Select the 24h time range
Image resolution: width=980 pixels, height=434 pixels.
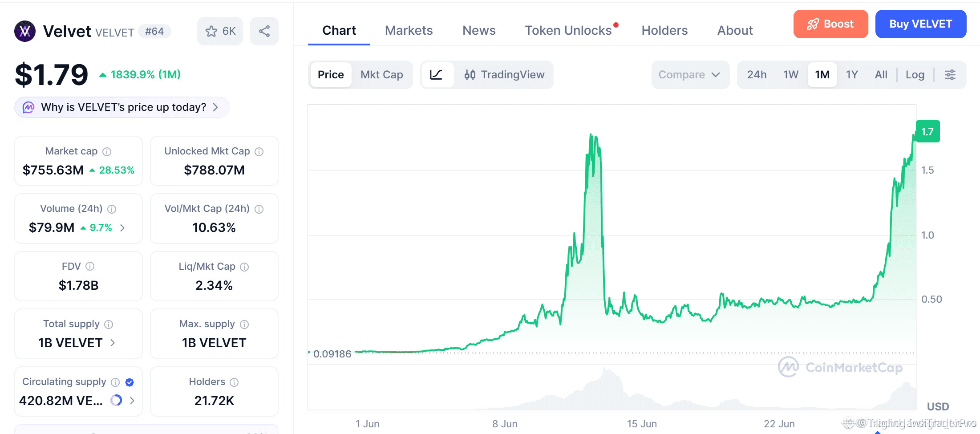click(757, 75)
